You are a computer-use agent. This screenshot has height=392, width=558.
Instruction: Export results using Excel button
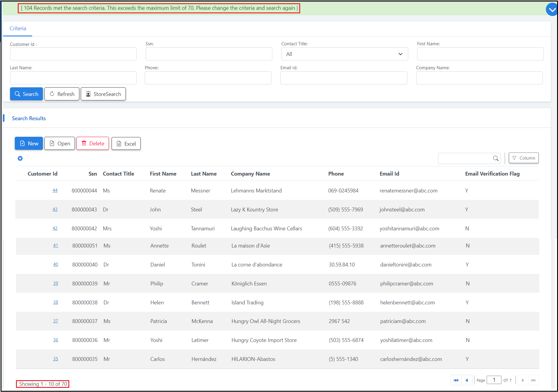point(126,144)
